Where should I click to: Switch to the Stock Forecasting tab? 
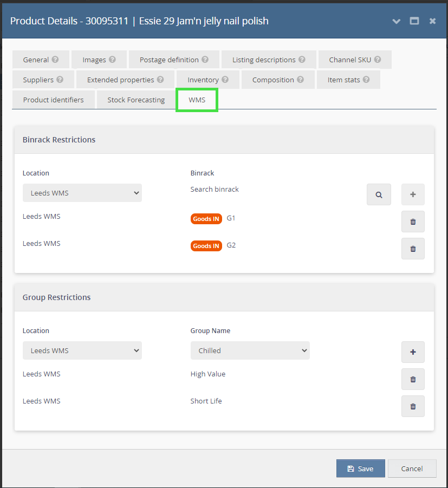tap(136, 100)
